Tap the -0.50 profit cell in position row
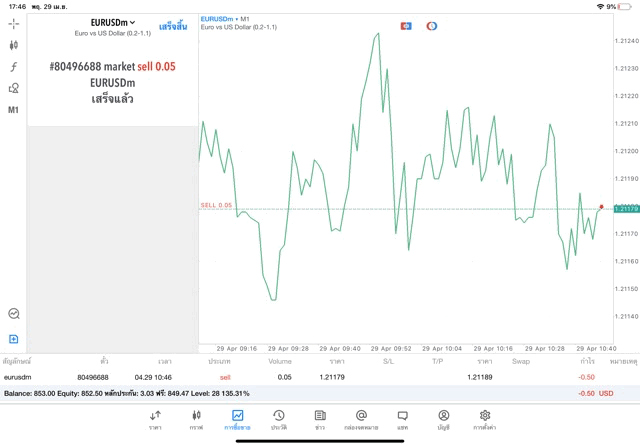Screen dimensions: 640x447 click(586, 377)
